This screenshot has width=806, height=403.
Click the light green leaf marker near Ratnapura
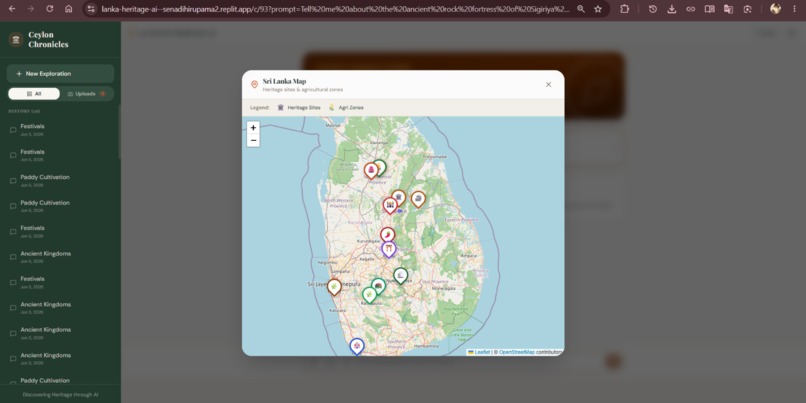369,295
